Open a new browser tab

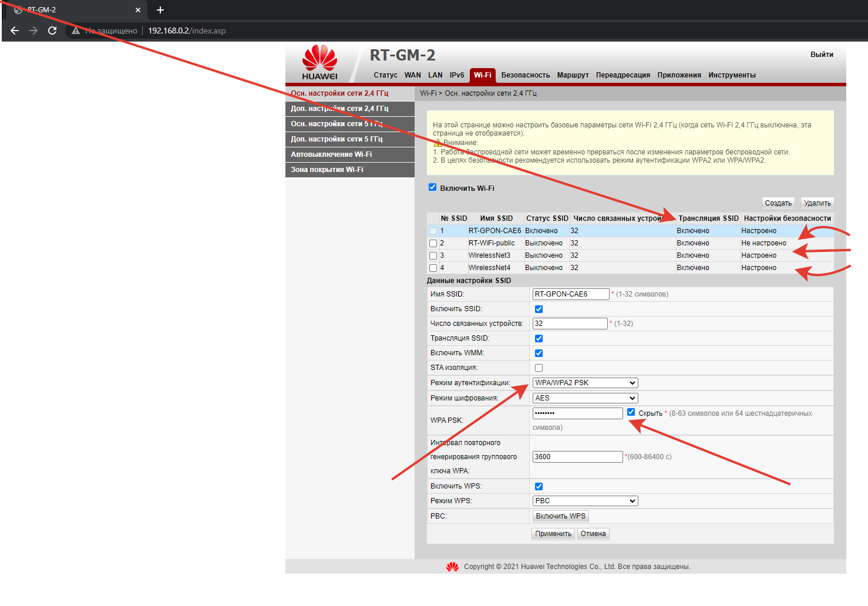pyautogui.click(x=160, y=10)
